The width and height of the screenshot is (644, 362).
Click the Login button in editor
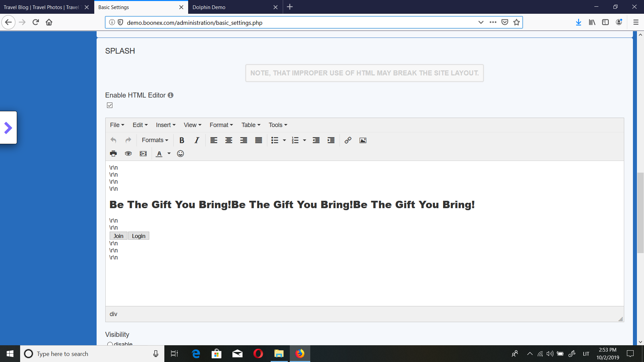139,236
